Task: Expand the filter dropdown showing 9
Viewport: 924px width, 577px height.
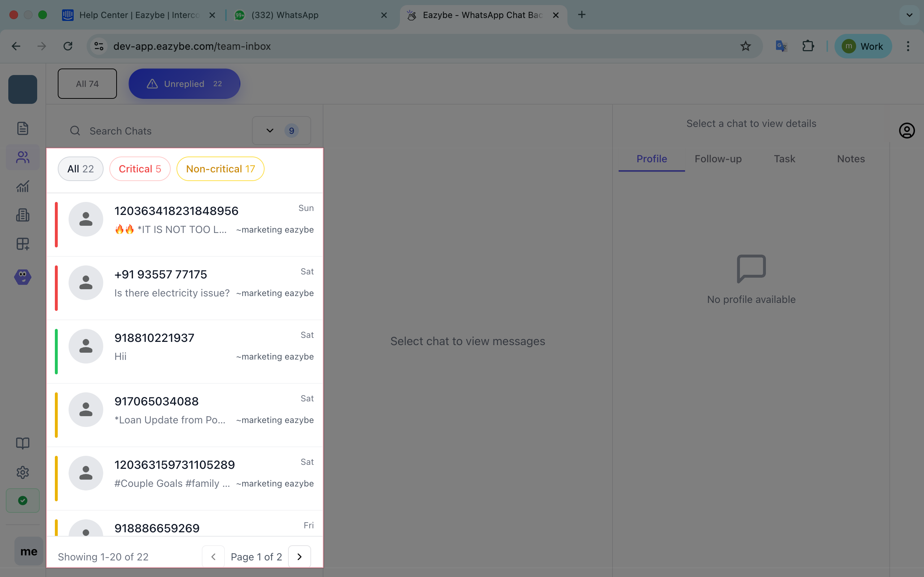Action: (281, 131)
